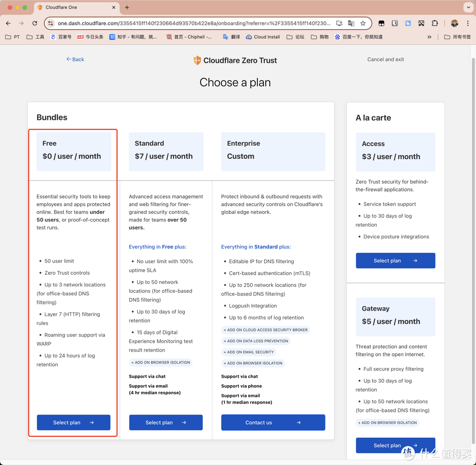Viewport: 476px width, 465px height.
Task: Show hidden bookmarks via the overflow chevron
Action: [429, 37]
